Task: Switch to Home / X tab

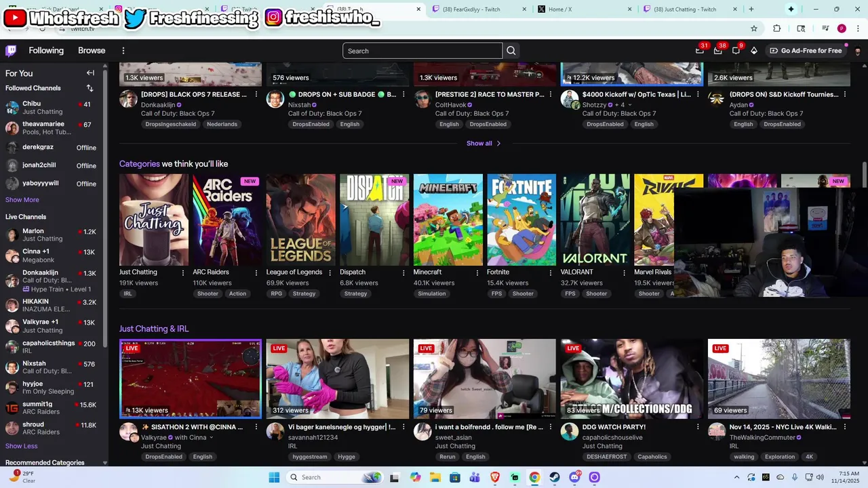Action: 584,9
